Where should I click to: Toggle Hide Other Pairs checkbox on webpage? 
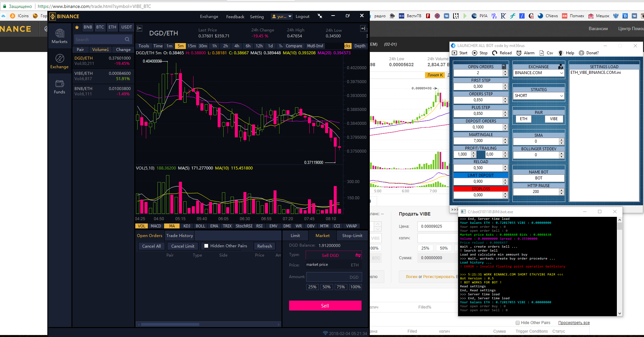click(x=518, y=323)
